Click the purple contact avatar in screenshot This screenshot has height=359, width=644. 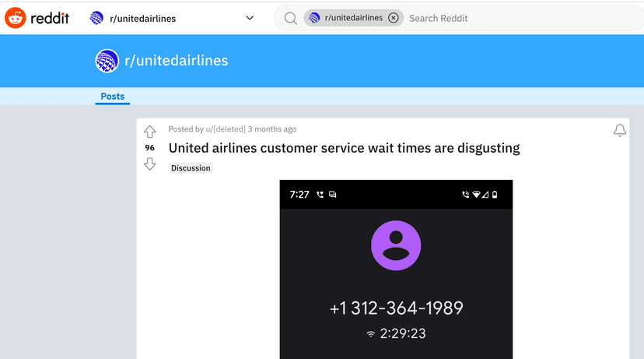point(396,245)
